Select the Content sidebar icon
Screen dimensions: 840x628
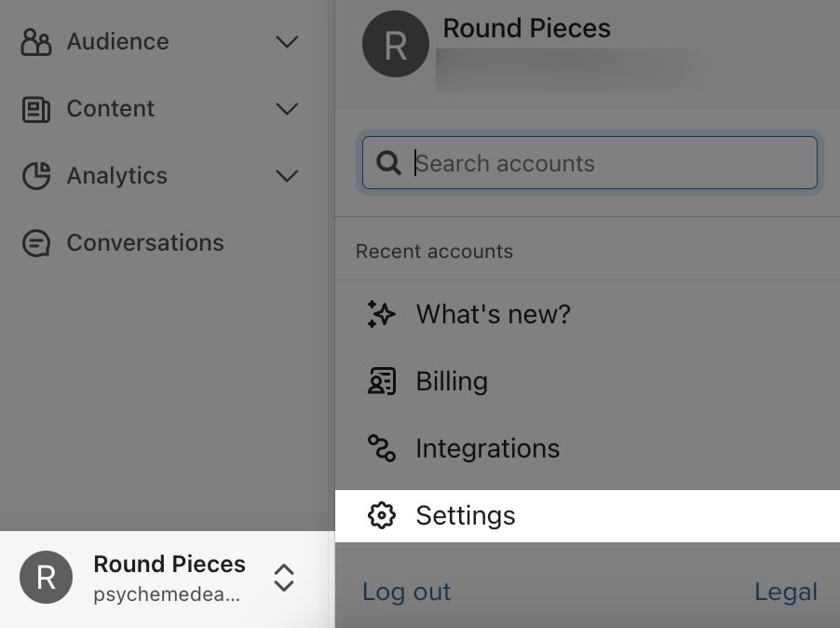(x=36, y=108)
